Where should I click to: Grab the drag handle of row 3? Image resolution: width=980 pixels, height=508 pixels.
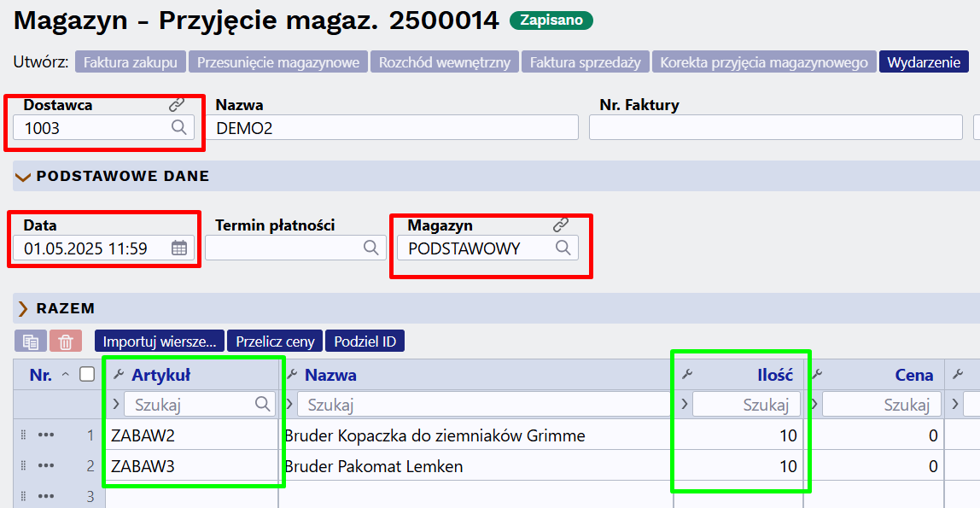point(24,496)
